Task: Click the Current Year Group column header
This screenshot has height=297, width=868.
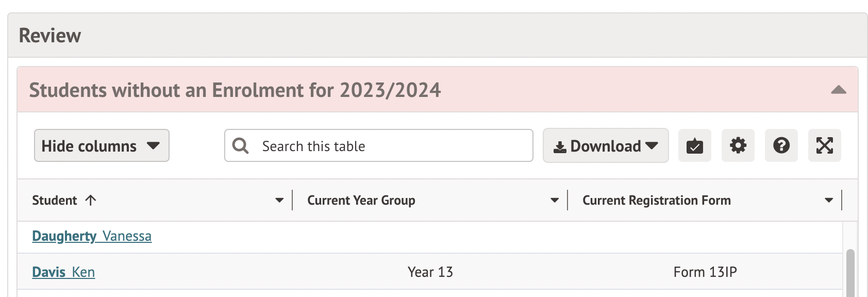Action: [x=361, y=200]
